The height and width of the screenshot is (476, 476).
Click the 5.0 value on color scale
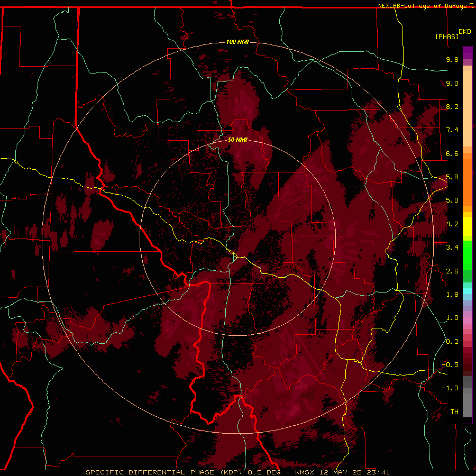coord(452,200)
